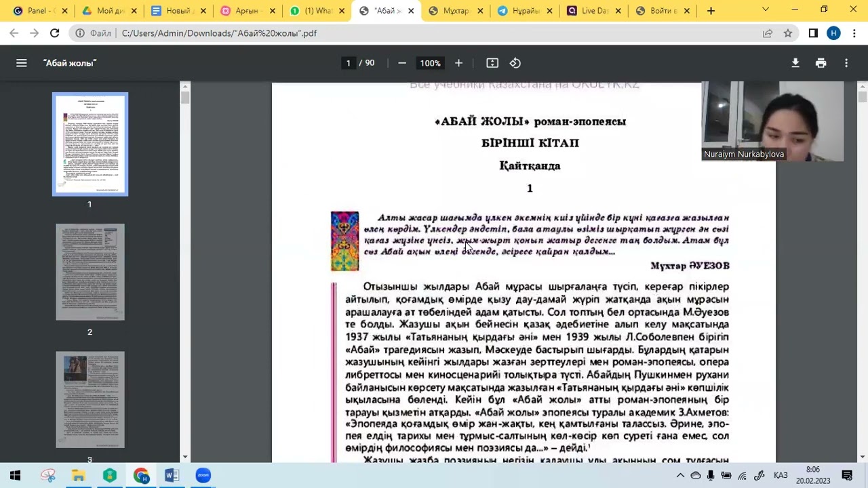
Task: Click the heading БІРІНШІ КІТАП
Action: click(x=530, y=143)
